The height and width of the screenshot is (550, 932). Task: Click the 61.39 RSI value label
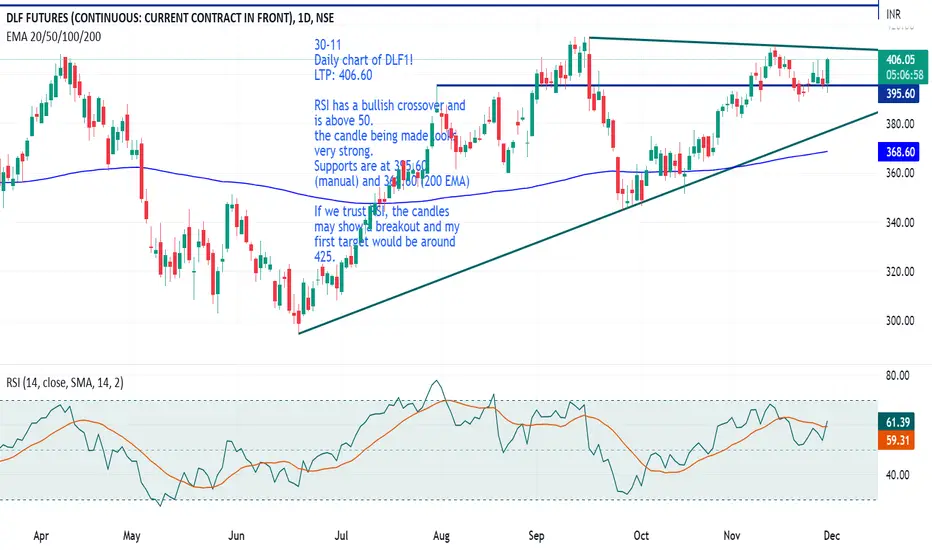[x=897, y=422]
